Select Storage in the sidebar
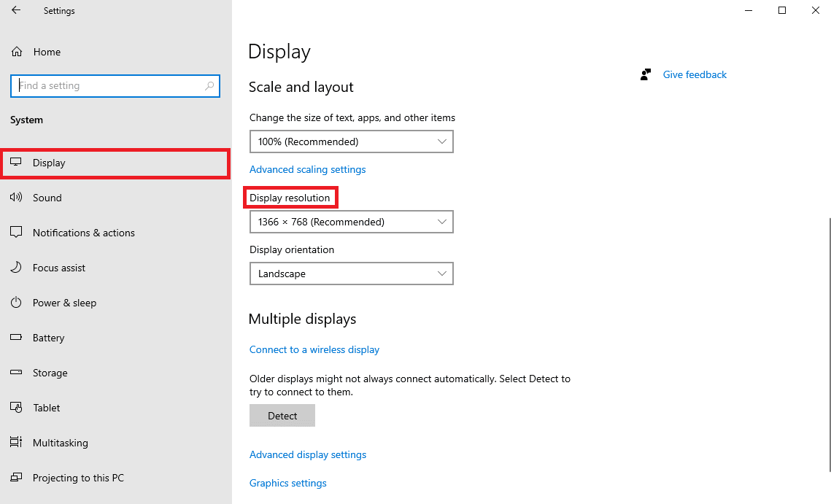This screenshot has width=831, height=504. point(50,373)
